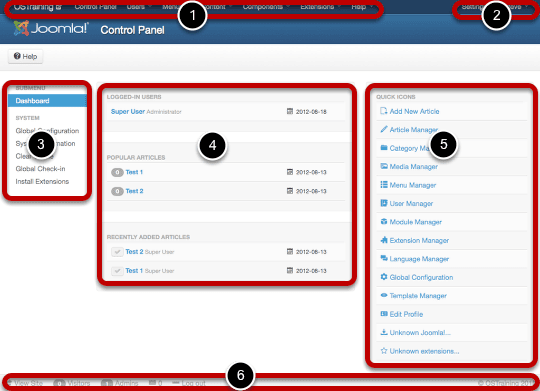
Task: Click the calendar icon beside Popular Articles Test 2
Action: point(290,191)
